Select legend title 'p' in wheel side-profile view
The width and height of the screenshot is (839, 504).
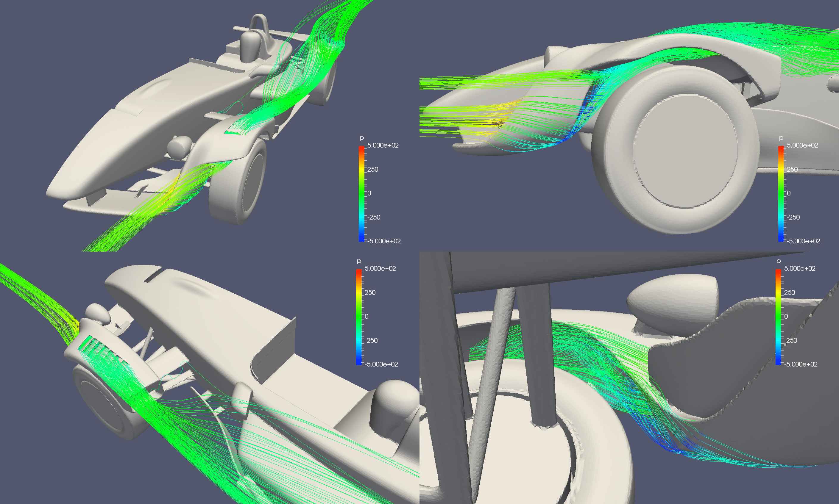point(781,138)
